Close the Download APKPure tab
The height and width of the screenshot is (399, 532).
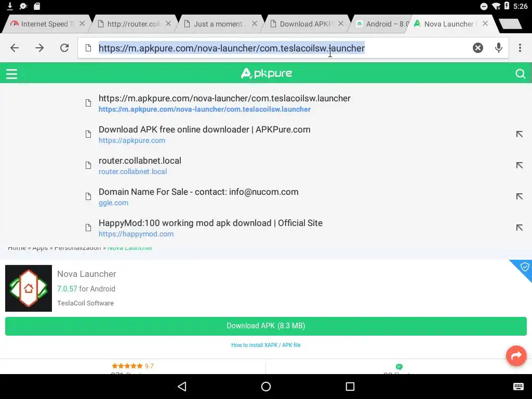point(341,24)
